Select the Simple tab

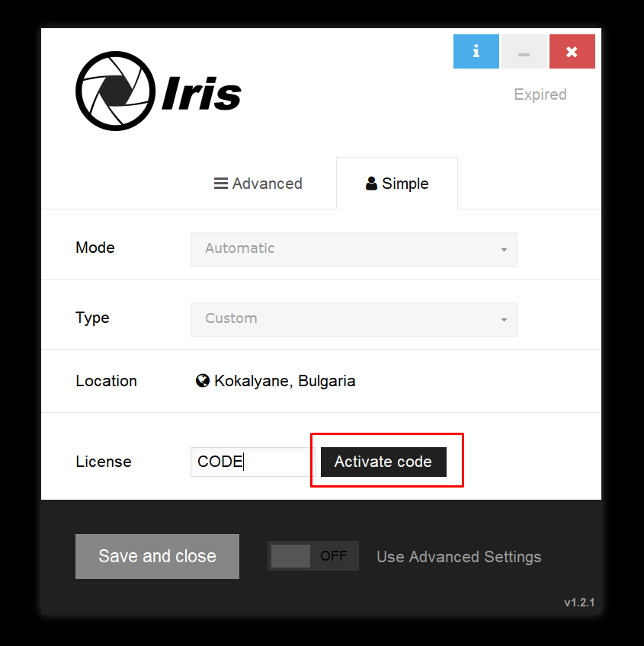coord(397,184)
